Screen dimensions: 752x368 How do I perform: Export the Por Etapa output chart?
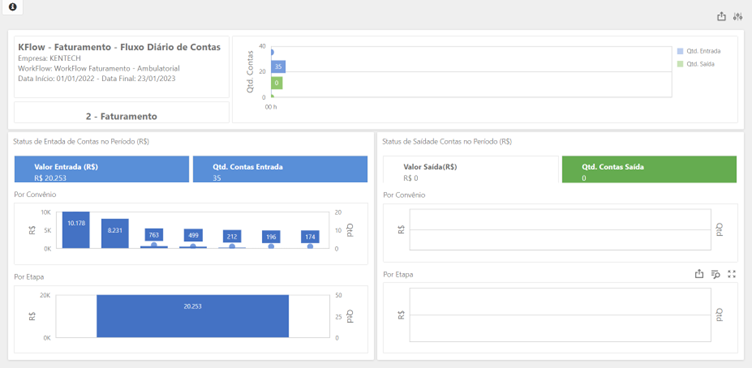coord(699,274)
